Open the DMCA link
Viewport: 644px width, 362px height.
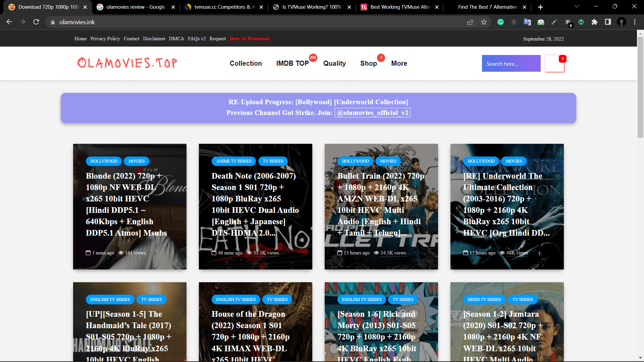(176, 39)
